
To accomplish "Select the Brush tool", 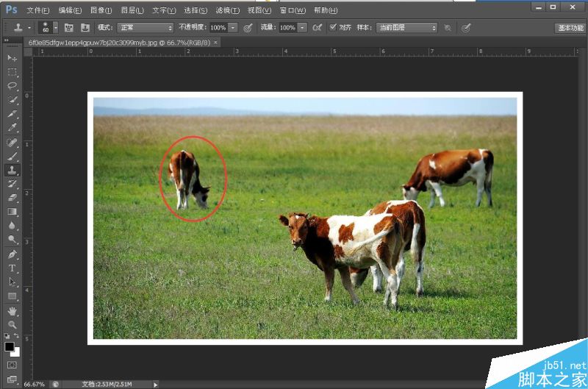I will pyautogui.click(x=12, y=156).
